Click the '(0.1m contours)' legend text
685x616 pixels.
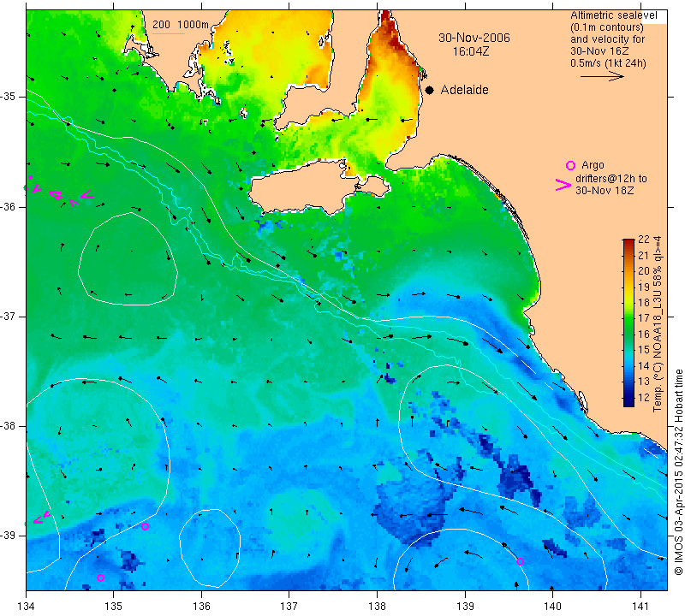607,27
